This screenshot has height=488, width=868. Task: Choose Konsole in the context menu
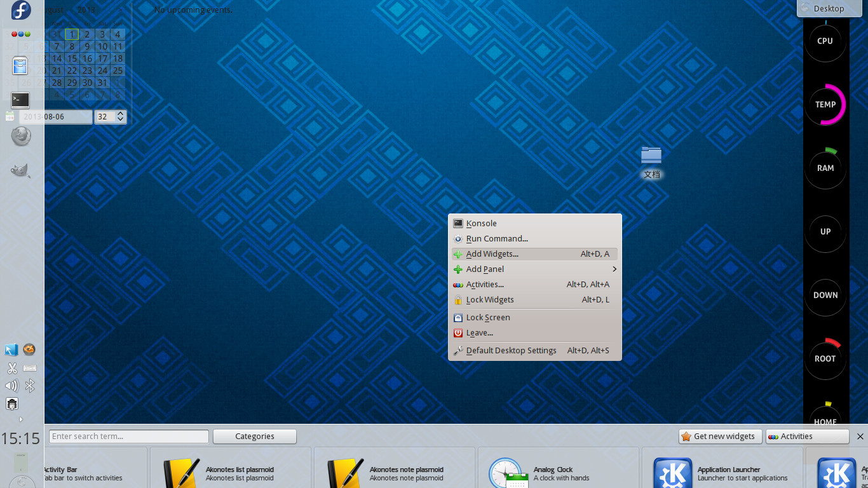point(534,223)
